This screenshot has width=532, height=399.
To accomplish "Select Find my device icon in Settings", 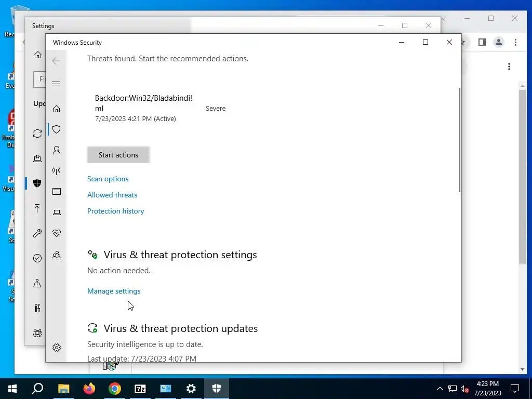I will 37,283.
